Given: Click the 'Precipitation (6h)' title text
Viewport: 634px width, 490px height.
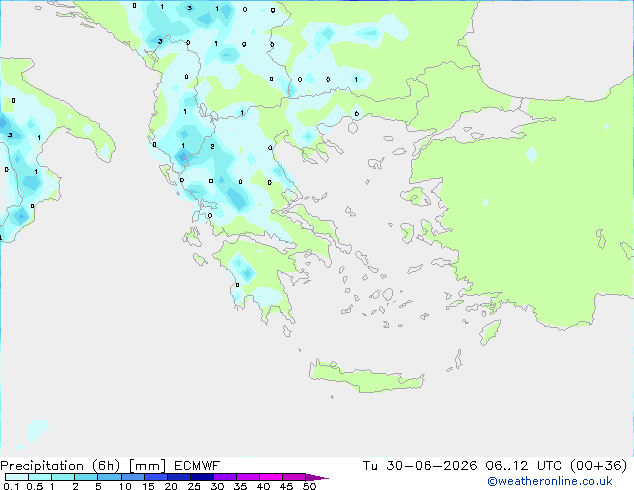Looking at the screenshot, I should coord(60,466).
